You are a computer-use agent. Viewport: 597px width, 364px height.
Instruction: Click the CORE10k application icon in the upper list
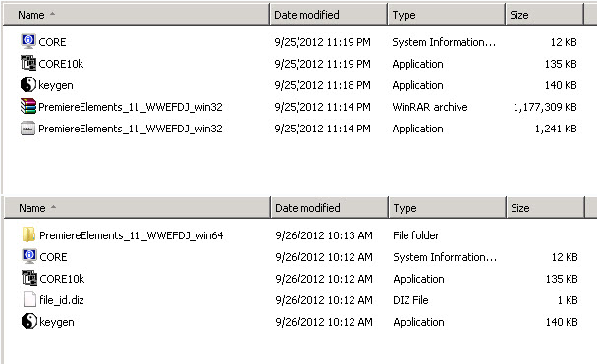(28, 63)
